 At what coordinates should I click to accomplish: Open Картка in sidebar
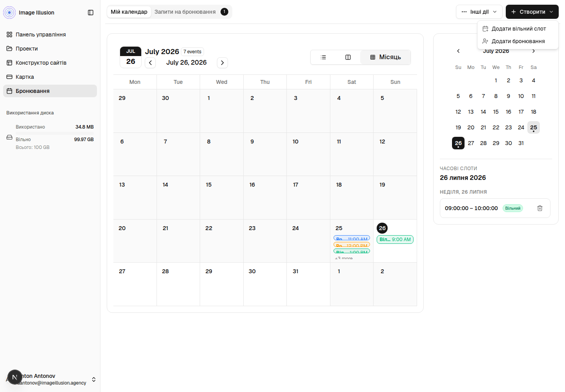click(50, 77)
